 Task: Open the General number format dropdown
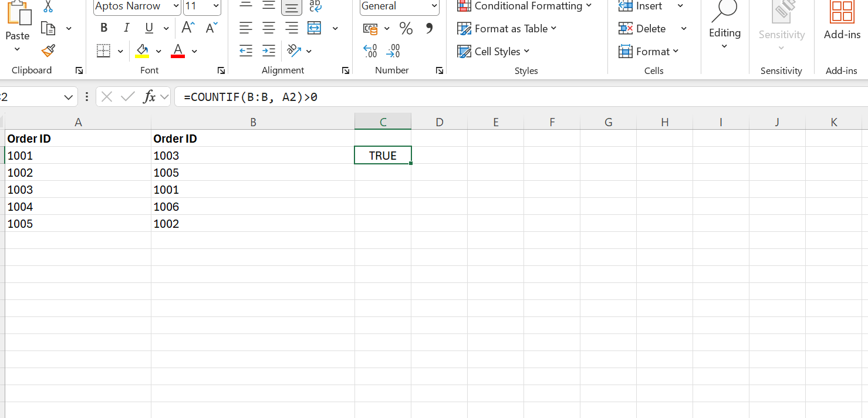(x=434, y=6)
